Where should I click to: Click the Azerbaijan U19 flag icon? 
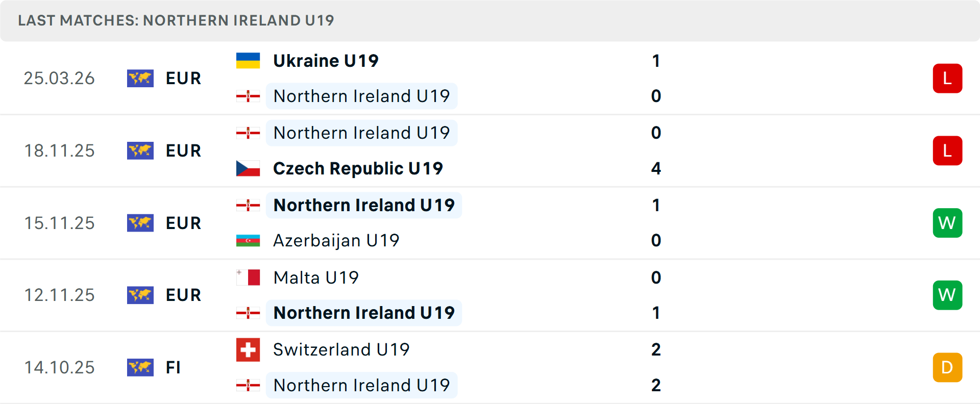point(248,240)
